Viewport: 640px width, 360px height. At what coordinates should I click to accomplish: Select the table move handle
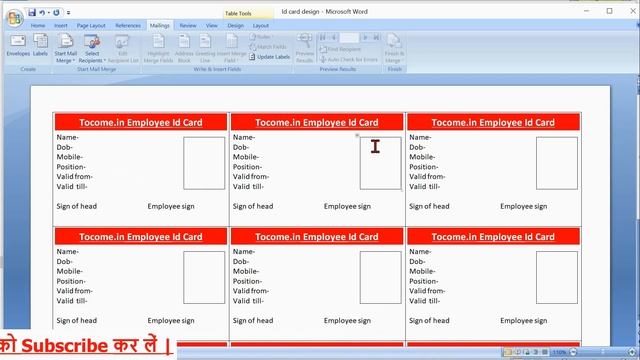pos(357,135)
